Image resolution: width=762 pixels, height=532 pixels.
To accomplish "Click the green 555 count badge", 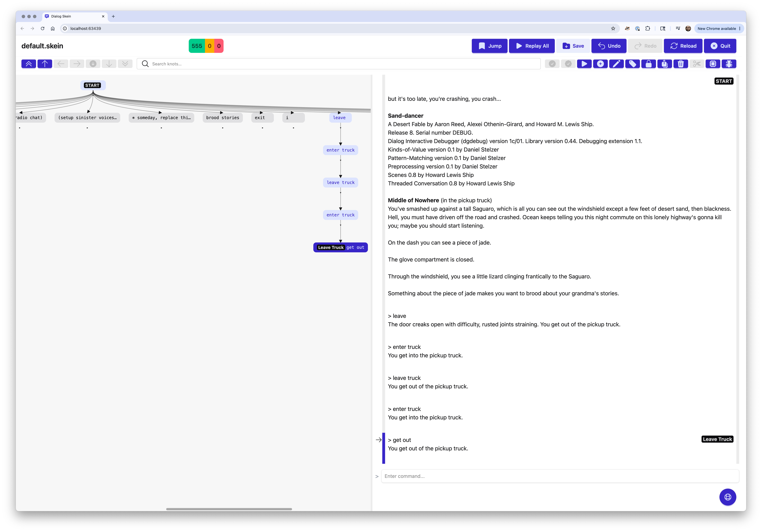I will tap(197, 46).
